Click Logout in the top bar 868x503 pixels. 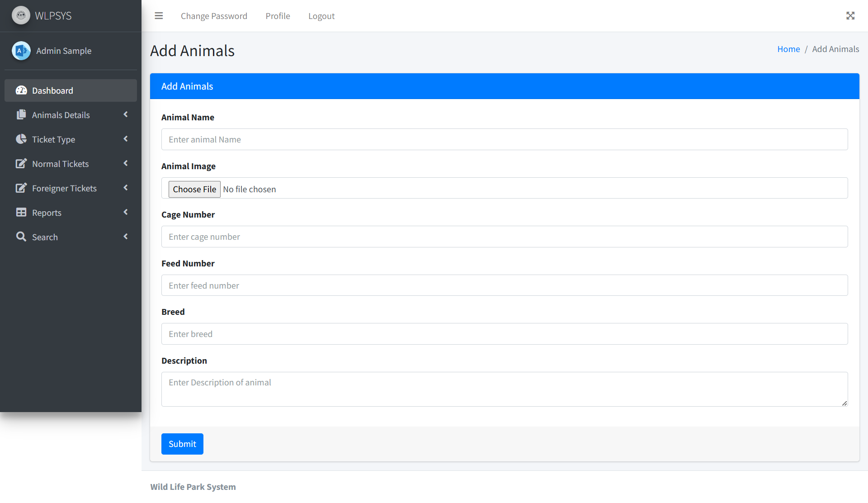click(x=321, y=16)
